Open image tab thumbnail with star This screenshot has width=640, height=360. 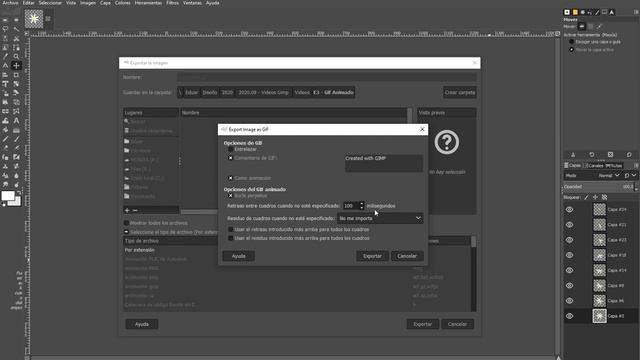tap(34, 19)
